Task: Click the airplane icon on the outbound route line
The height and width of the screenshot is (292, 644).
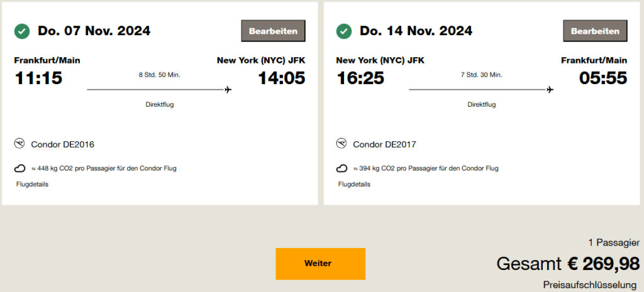Action: (228, 90)
